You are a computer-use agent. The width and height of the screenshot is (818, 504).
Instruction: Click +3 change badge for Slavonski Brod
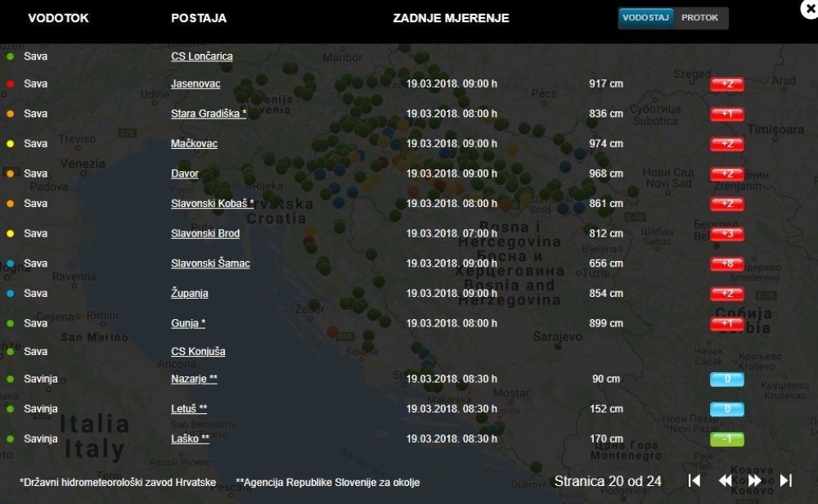point(726,234)
